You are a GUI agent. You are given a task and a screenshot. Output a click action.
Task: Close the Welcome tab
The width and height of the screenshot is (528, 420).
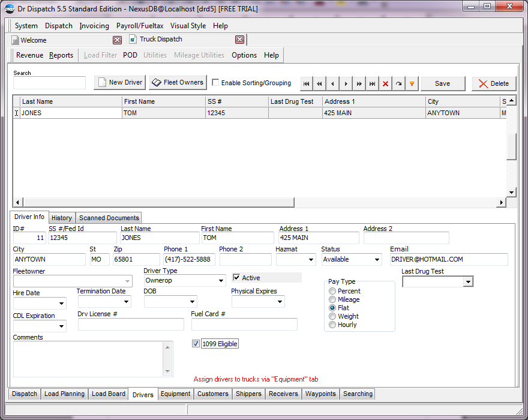tap(117, 40)
